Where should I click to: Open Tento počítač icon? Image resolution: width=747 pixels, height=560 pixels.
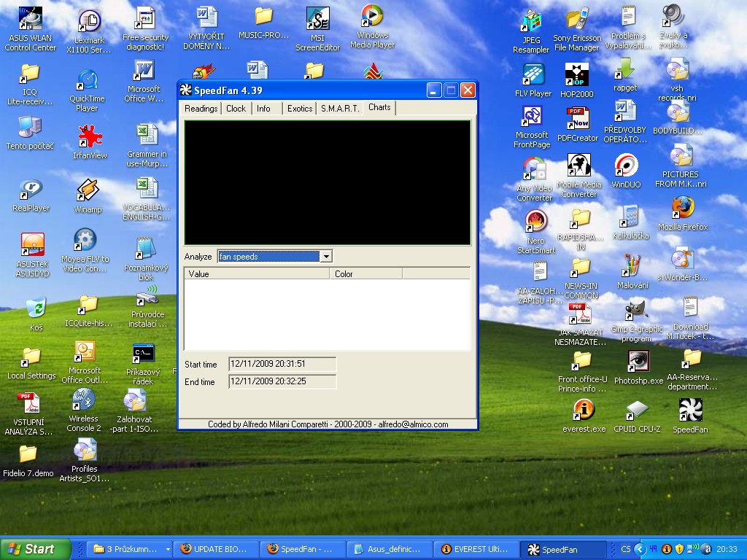(30, 133)
